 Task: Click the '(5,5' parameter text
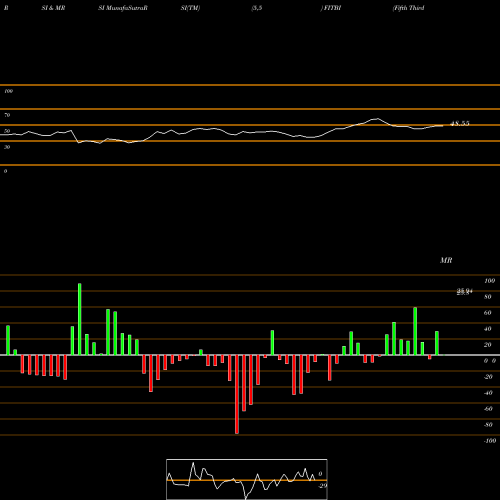(x=257, y=8)
